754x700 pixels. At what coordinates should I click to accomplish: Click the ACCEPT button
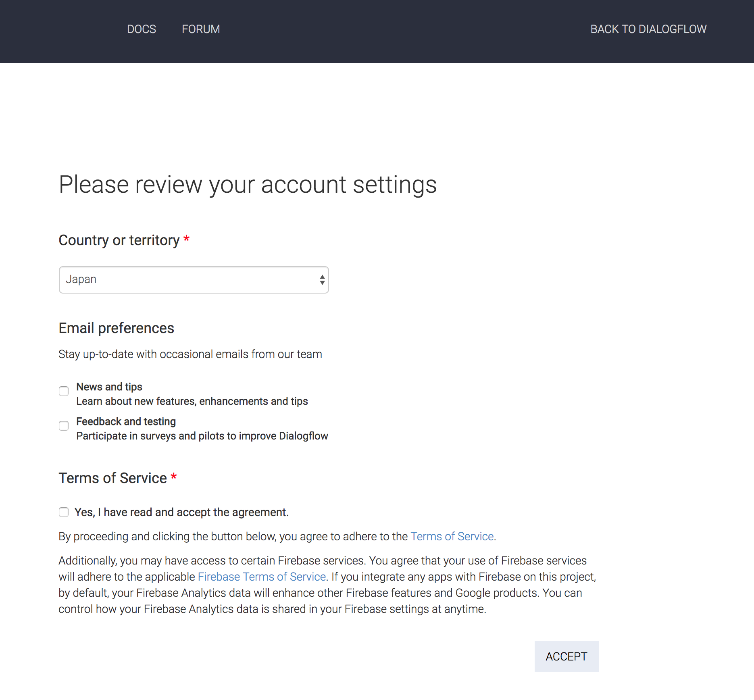pyautogui.click(x=567, y=656)
